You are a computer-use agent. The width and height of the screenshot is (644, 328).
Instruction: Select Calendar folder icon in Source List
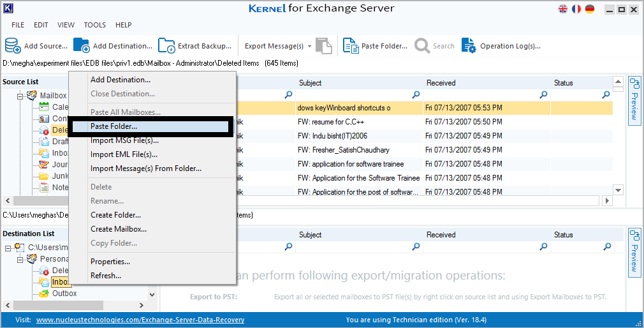[x=44, y=107]
